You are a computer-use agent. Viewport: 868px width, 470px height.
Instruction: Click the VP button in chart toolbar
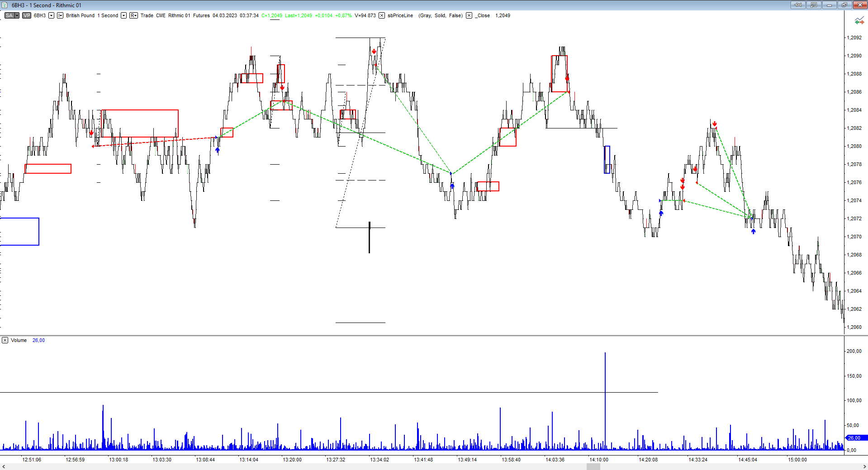(27, 15)
